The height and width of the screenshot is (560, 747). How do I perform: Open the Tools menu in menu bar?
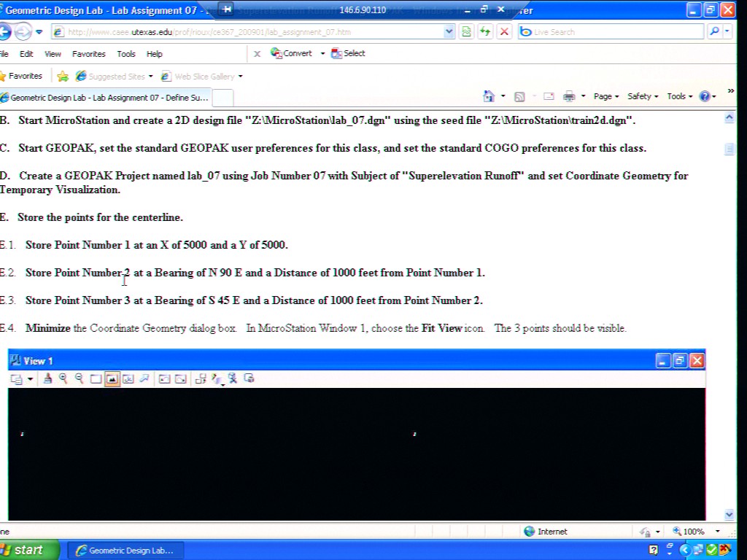click(x=126, y=54)
